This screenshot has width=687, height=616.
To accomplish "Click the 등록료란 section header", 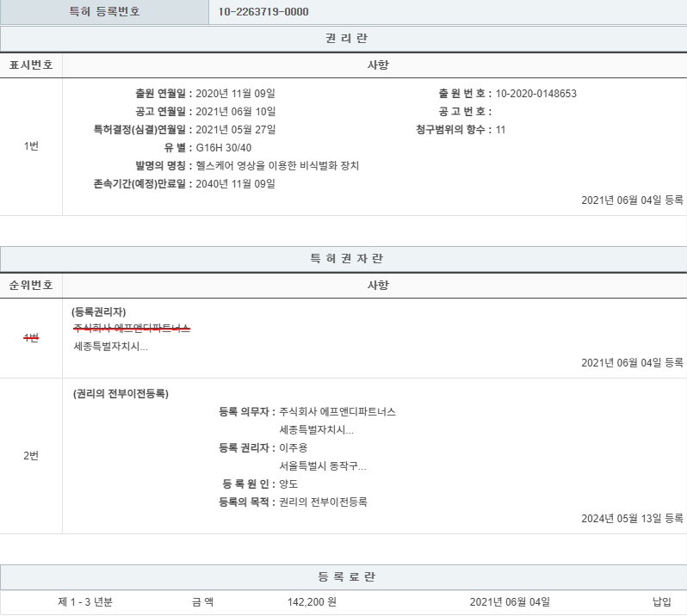I will point(343,577).
